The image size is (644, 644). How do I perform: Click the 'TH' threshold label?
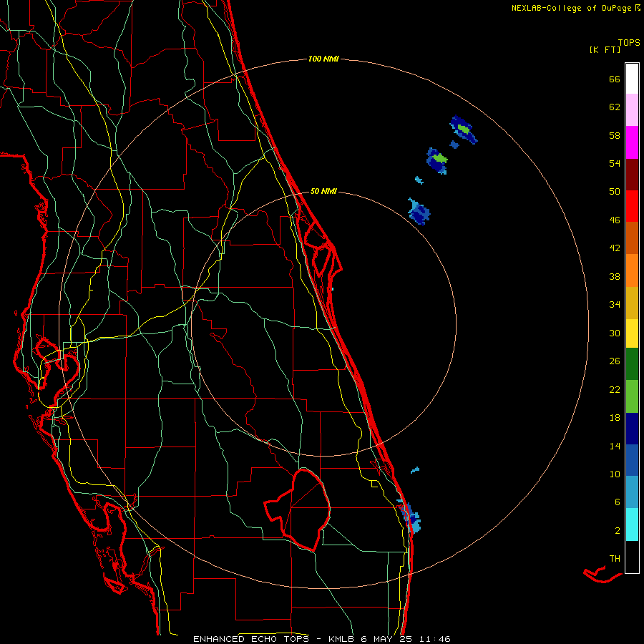[615, 559]
